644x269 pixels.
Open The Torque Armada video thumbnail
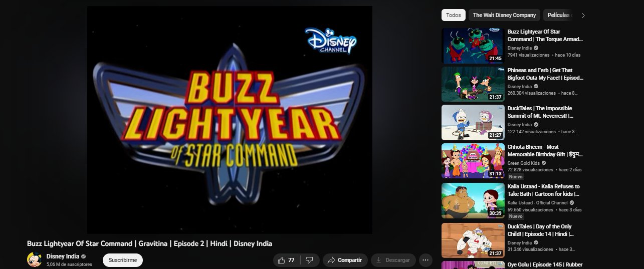pos(473,46)
